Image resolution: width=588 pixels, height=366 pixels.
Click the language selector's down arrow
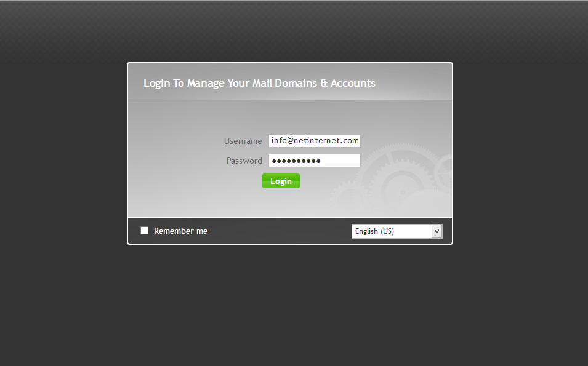[x=437, y=231]
